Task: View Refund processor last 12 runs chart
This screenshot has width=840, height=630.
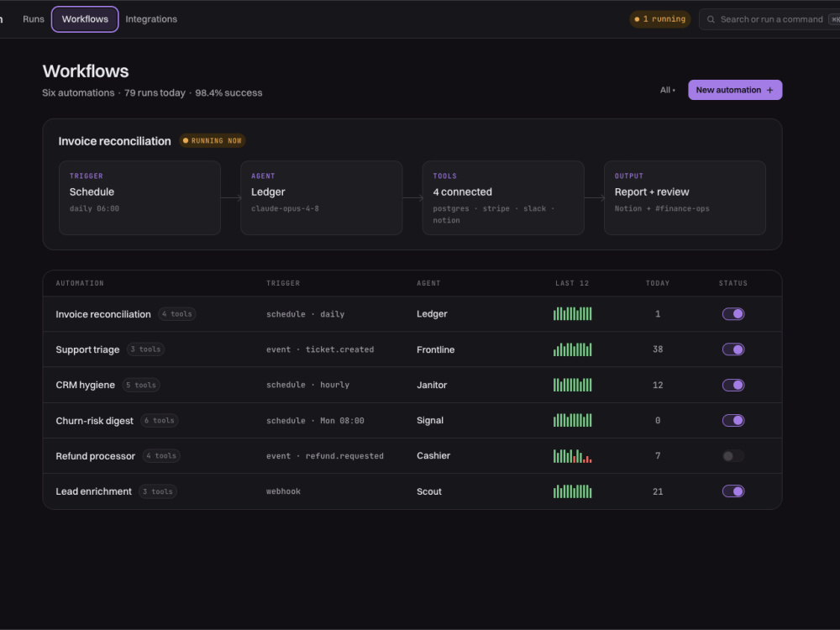Action: [573, 456]
